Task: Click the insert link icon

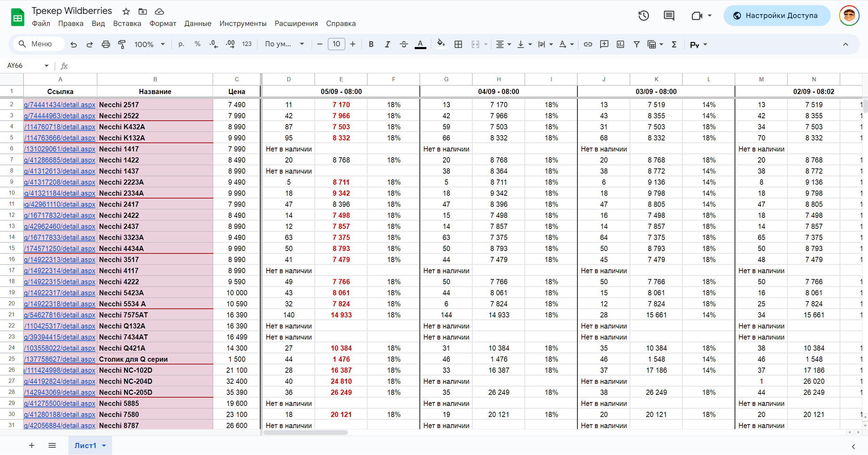Action: pos(588,44)
